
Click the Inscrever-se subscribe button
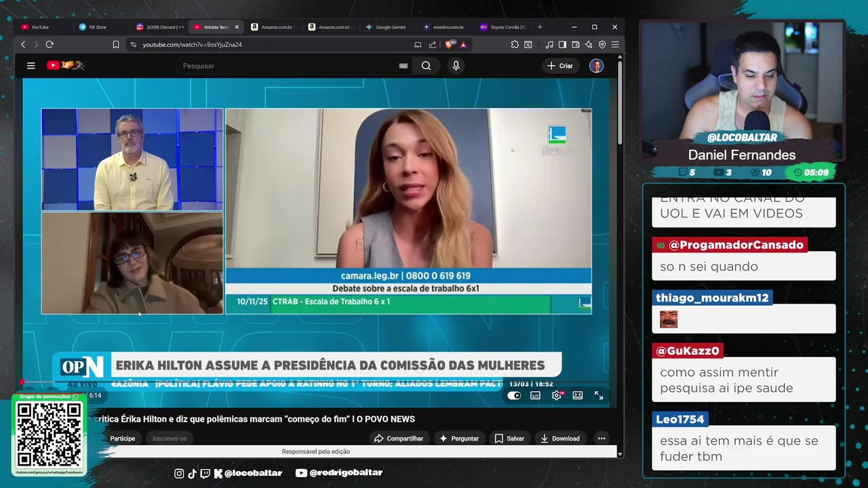pyautogui.click(x=170, y=439)
